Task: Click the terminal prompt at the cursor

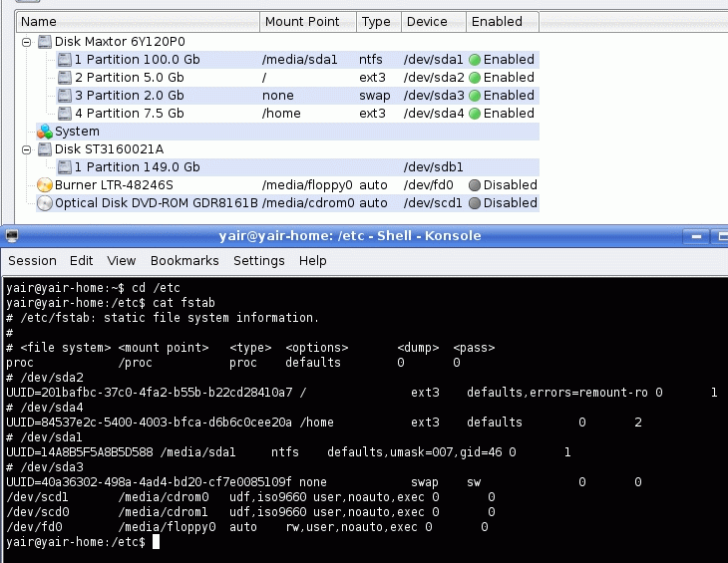Action: click(157, 542)
